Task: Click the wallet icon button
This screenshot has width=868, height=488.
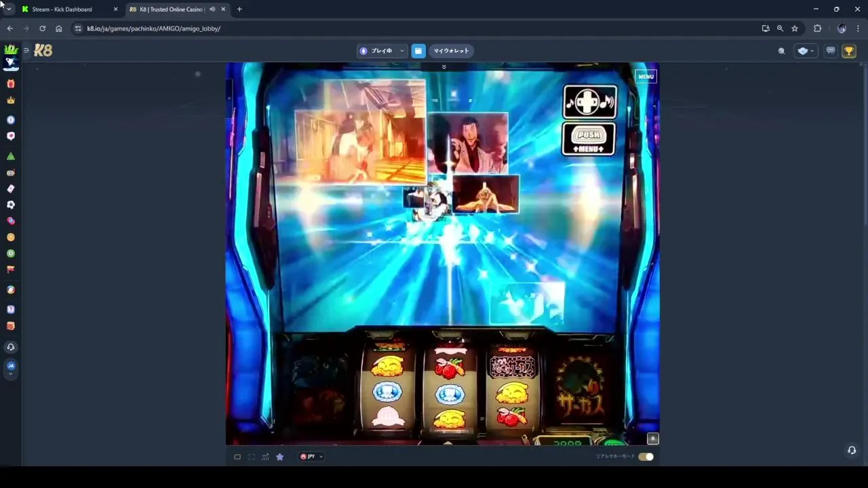Action: (x=418, y=51)
